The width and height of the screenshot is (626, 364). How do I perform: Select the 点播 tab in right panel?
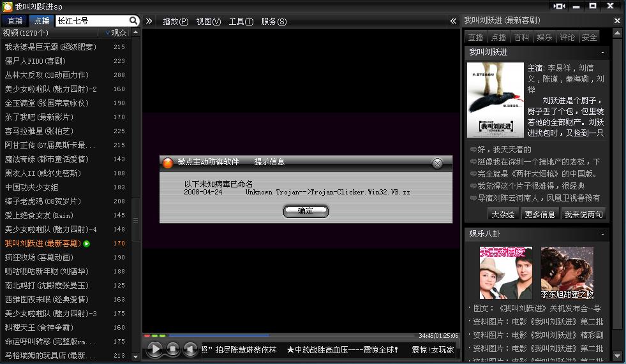498,37
